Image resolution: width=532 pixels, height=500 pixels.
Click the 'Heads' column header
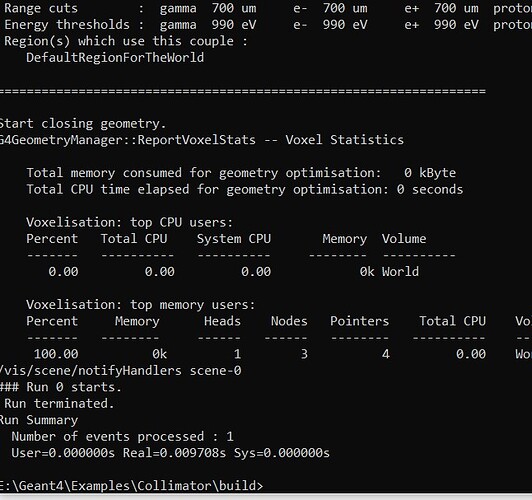coord(222,321)
